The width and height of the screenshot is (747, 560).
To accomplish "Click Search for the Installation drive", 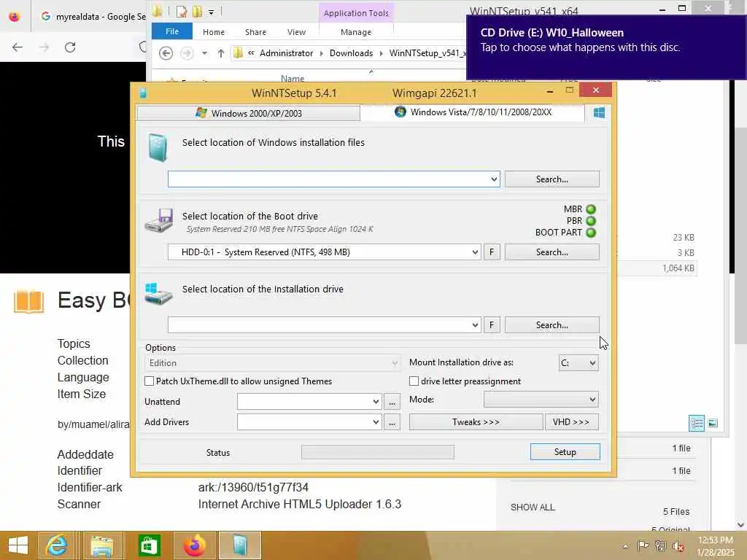I will [551, 324].
